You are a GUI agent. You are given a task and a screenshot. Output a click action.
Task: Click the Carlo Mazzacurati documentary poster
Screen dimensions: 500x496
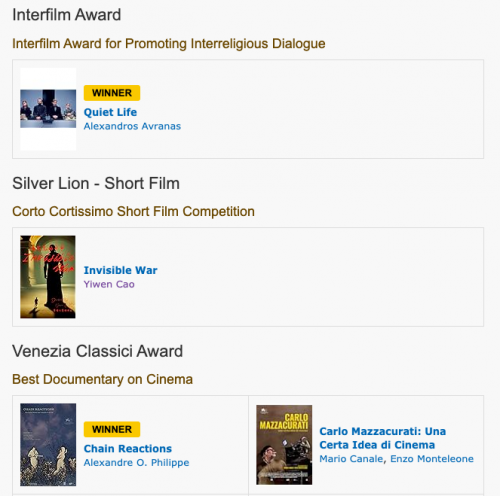pos(284,445)
